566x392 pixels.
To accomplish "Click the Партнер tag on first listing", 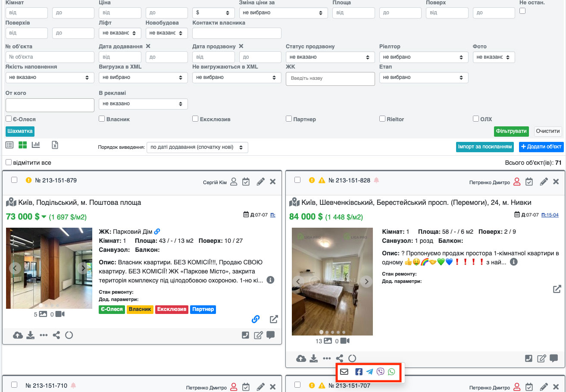I will [203, 309].
